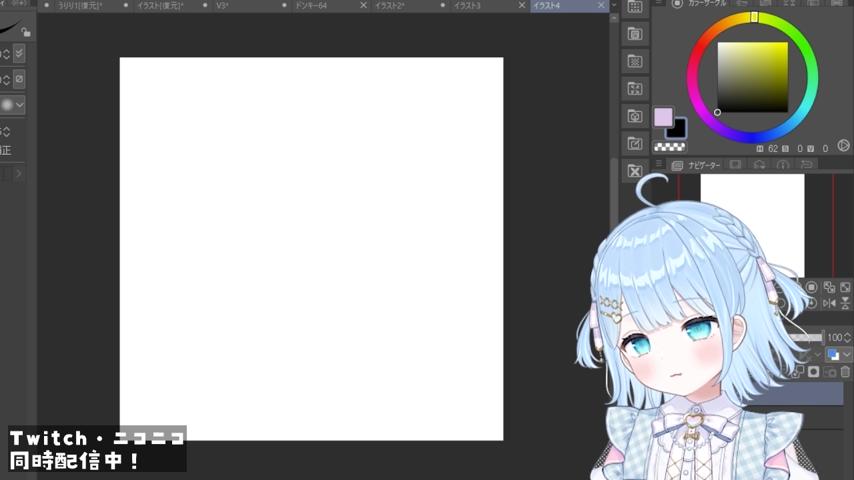This screenshot has width=854, height=480.
Task: Toggle the first brush setting checkbox icon
Action: pyautogui.click(x=19, y=53)
